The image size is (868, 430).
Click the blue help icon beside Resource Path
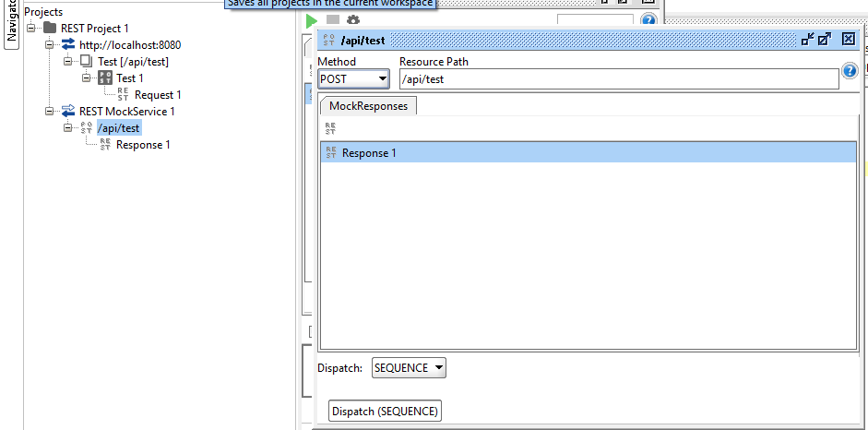850,71
